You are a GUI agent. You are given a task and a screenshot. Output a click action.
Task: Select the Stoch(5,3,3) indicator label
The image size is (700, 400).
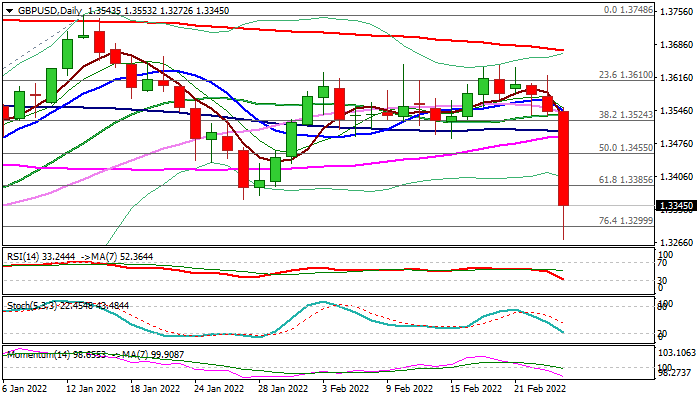click(x=33, y=306)
